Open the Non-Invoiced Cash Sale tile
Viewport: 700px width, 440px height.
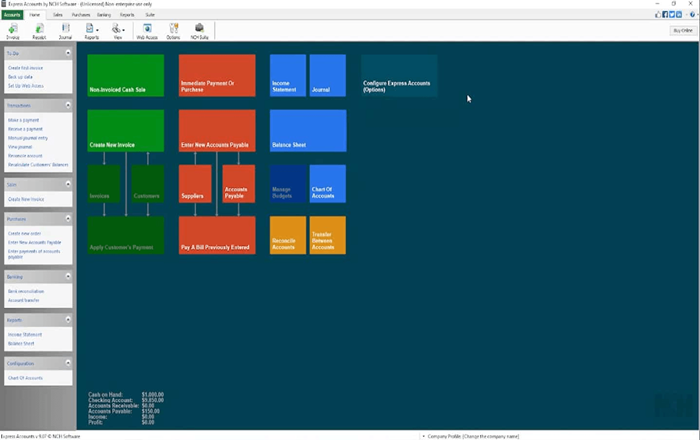(125, 75)
